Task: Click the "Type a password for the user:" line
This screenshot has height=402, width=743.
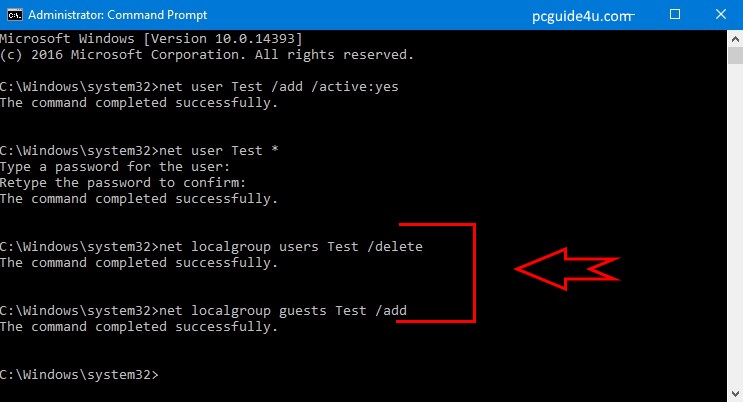Action: point(115,166)
